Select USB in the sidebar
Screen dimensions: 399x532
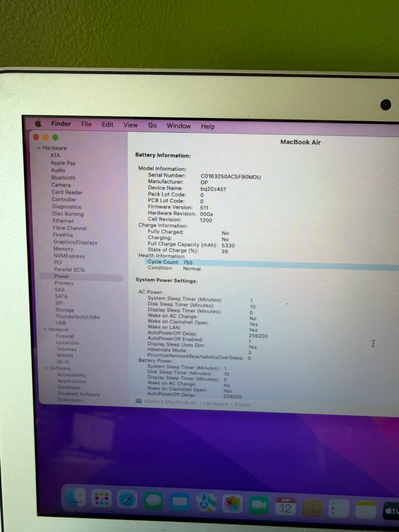[61, 323]
